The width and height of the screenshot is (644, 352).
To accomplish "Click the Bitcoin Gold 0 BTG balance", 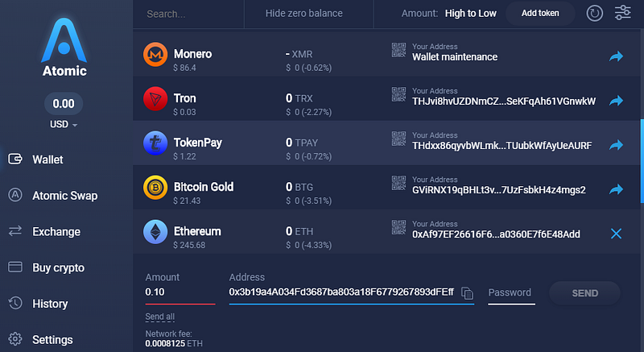I will (299, 188).
